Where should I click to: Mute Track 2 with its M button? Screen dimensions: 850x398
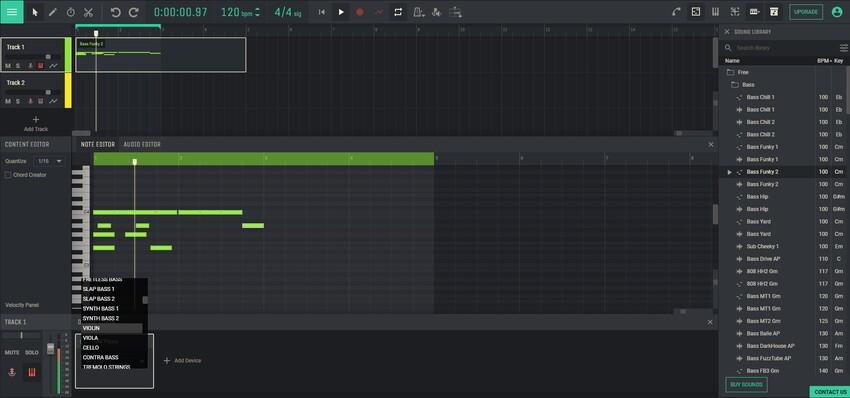(8, 101)
